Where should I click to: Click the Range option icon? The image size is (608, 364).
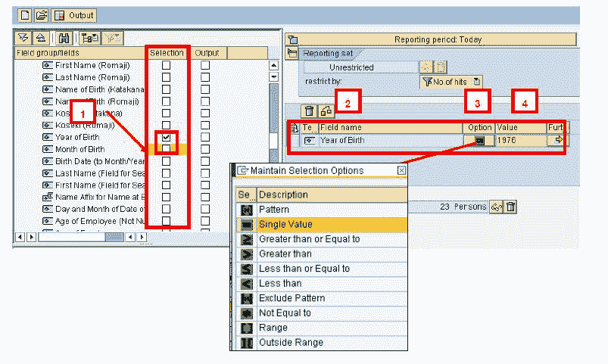point(247,328)
